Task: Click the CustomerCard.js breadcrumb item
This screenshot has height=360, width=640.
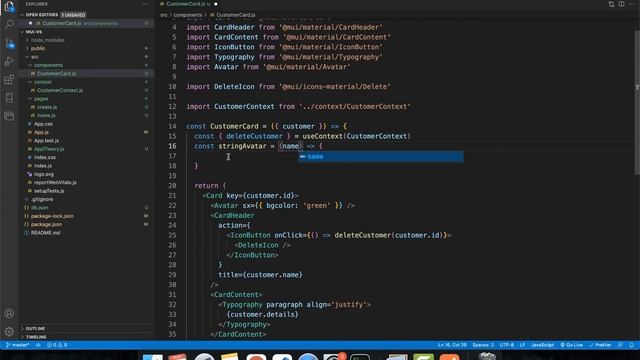Action: (236, 15)
